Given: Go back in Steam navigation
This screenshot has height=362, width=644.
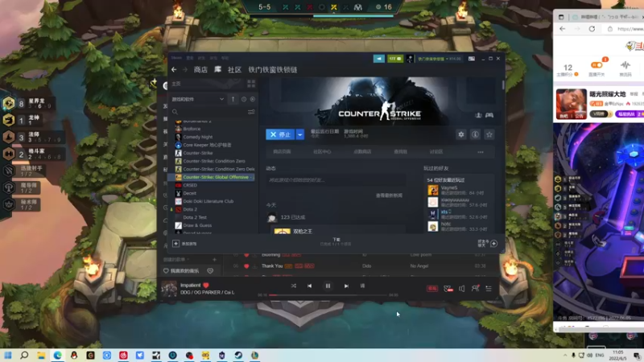Looking at the screenshot, I should tap(174, 70).
